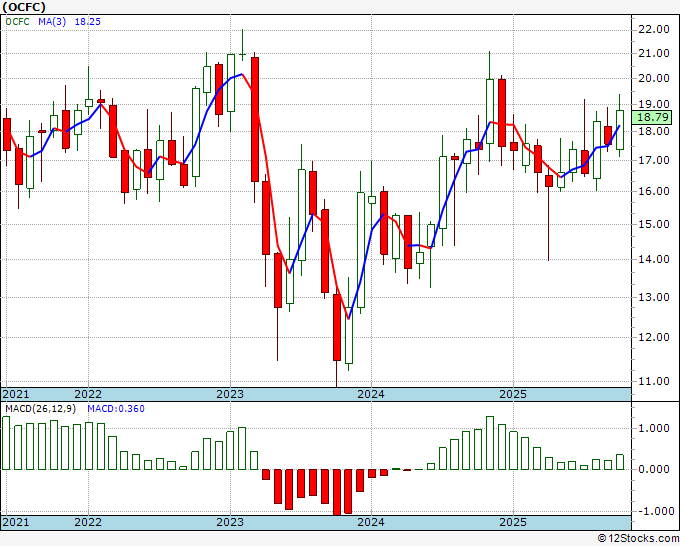Viewport: 680px width, 546px height.
Task: Click the 17.00 price axis label
Action: (x=654, y=160)
